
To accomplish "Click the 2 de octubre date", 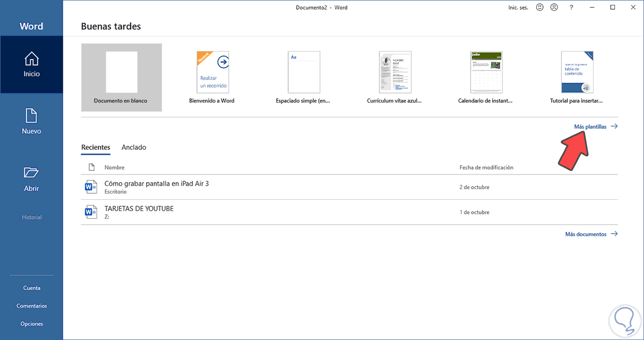I will [x=474, y=187].
